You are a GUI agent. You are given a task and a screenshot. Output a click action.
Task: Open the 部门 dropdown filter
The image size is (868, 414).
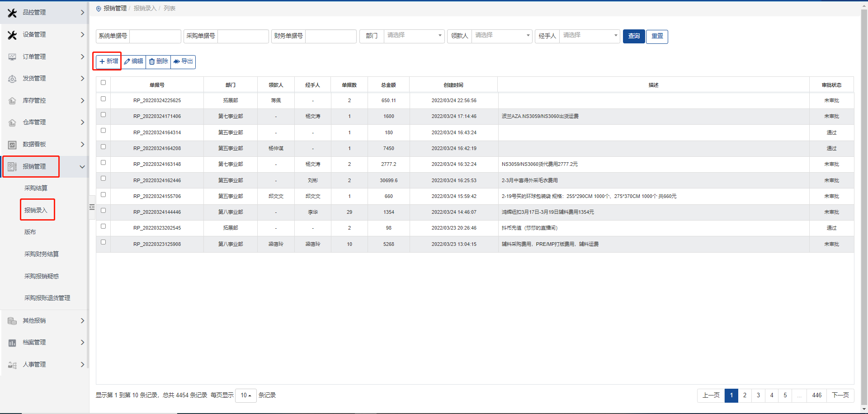pos(414,36)
